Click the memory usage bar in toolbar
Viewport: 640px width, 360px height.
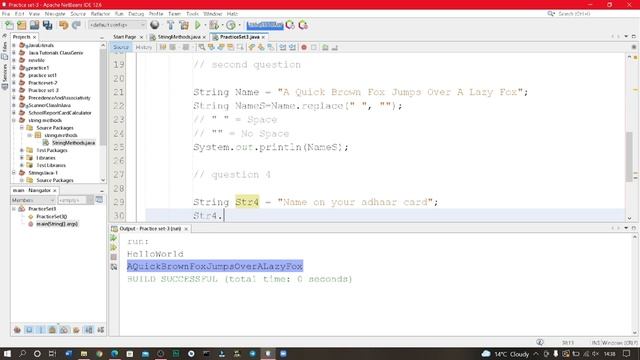265,25
